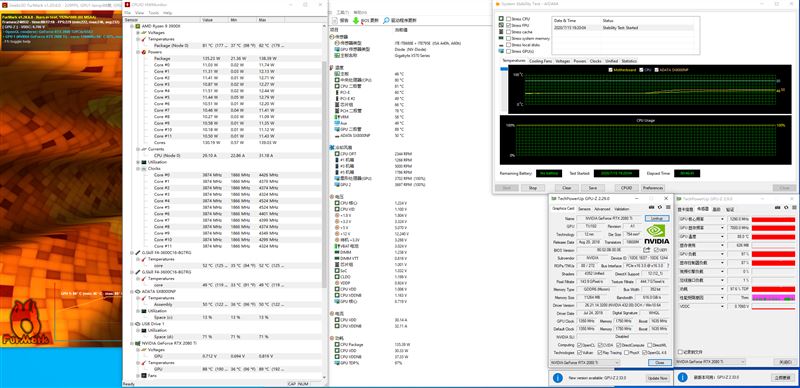Screen dimensions: 800x388
Task: Click the report page icon in AIDA64 toolbar
Action: click(x=335, y=20)
